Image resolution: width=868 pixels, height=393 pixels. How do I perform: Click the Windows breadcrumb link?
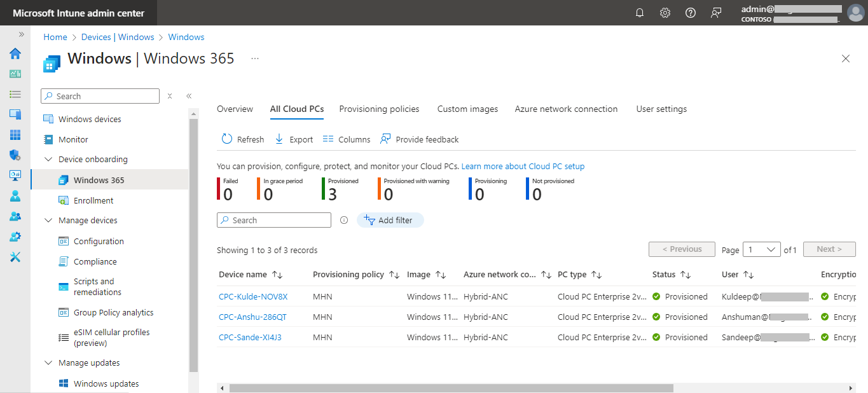tap(186, 37)
